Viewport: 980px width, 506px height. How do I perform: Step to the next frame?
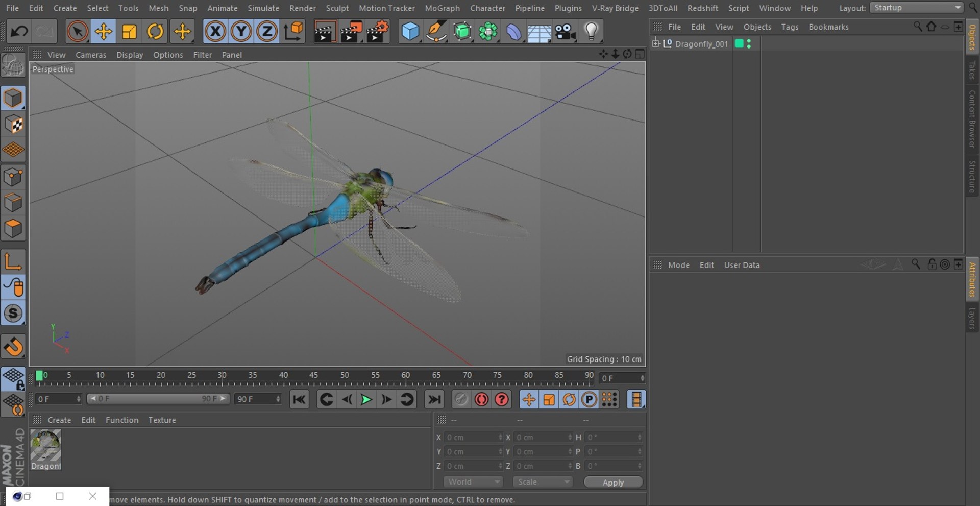pos(386,399)
